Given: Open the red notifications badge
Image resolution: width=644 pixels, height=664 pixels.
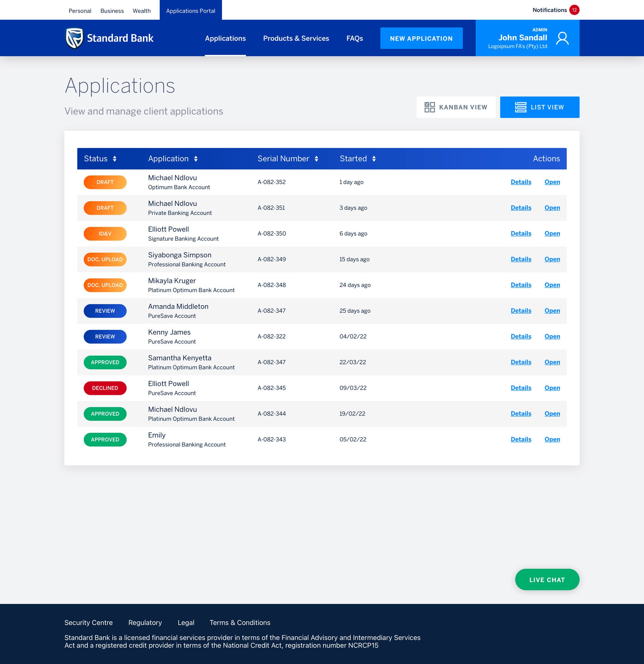Looking at the screenshot, I should [574, 10].
